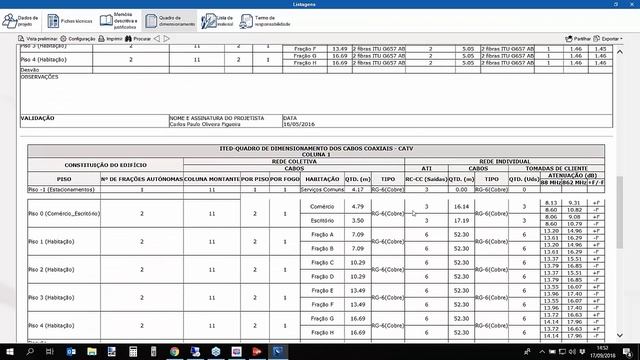
Task: Click the CONSTITUIÇÃO DO EDIFÍCIO header
Action: 105,165
